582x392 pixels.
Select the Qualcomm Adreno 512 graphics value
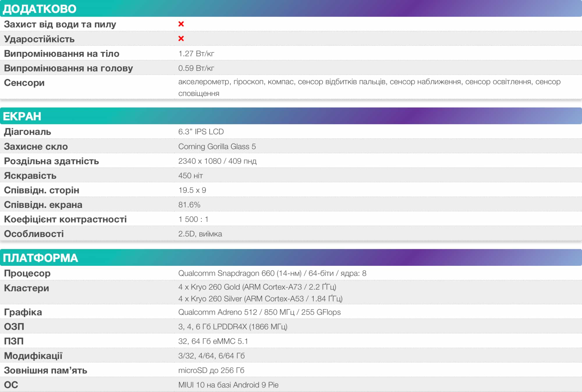click(259, 312)
